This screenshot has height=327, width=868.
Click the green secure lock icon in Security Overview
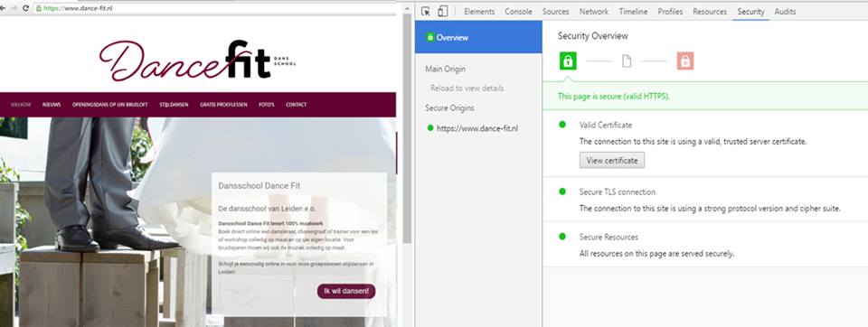(x=568, y=61)
